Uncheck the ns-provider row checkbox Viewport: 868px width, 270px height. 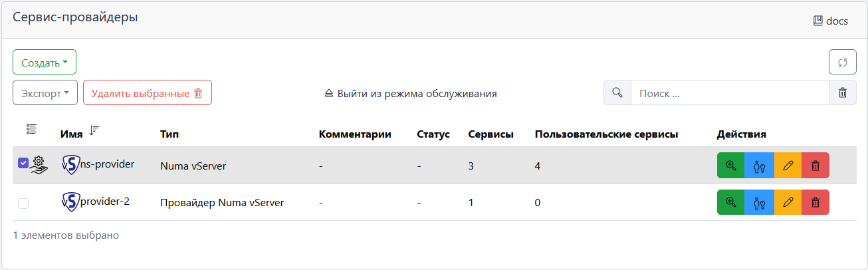23,163
